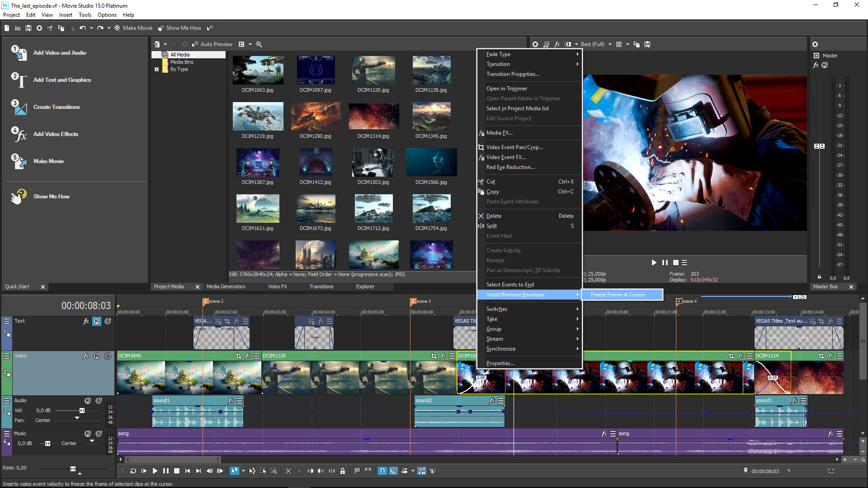Open the Properties context menu option
The width and height of the screenshot is (868, 488).
tap(500, 362)
